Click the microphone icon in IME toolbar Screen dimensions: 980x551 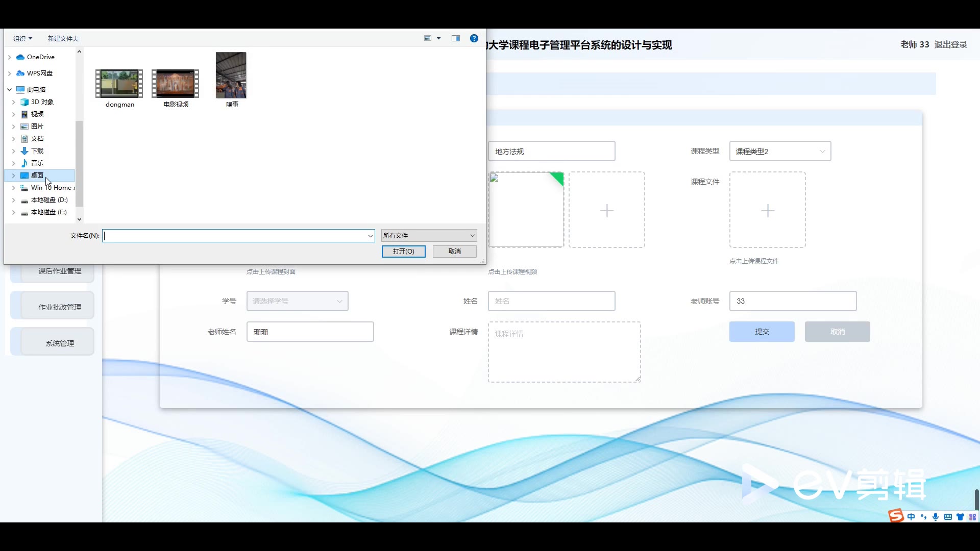(x=936, y=517)
